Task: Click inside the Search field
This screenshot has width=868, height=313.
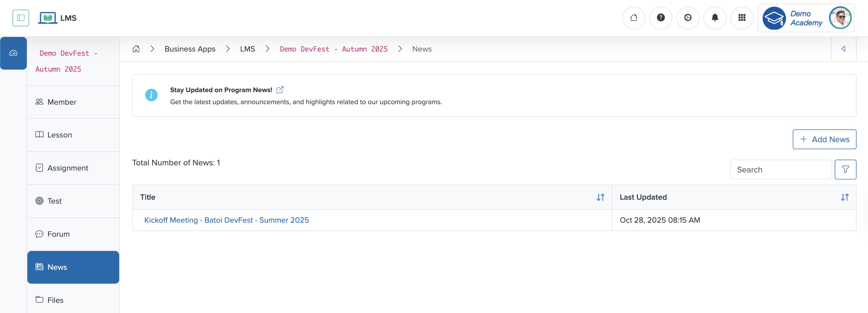Action: tap(780, 169)
